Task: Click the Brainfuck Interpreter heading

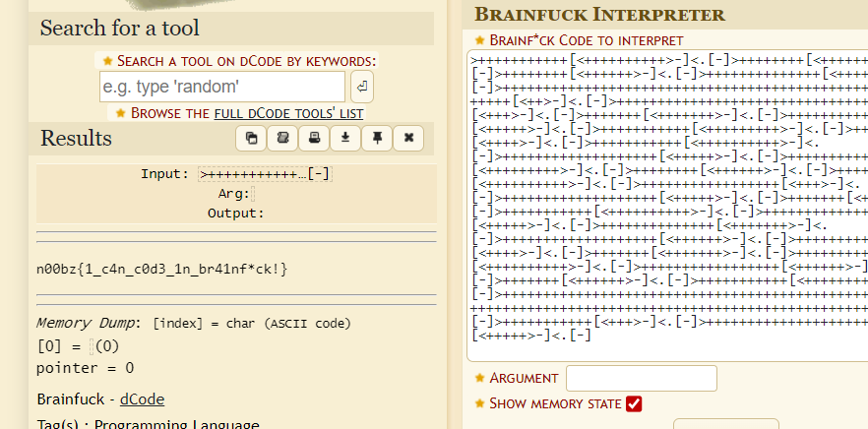Action: click(600, 14)
